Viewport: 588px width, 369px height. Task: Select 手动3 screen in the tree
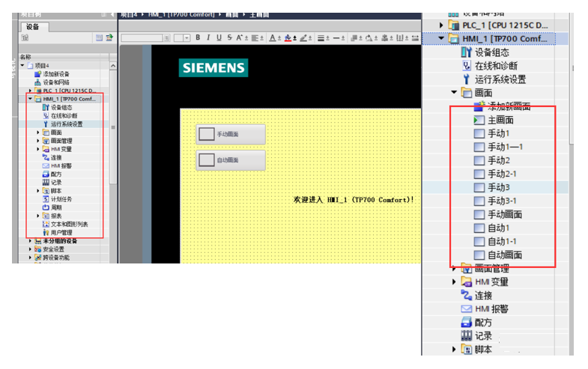tap(499, 187)
